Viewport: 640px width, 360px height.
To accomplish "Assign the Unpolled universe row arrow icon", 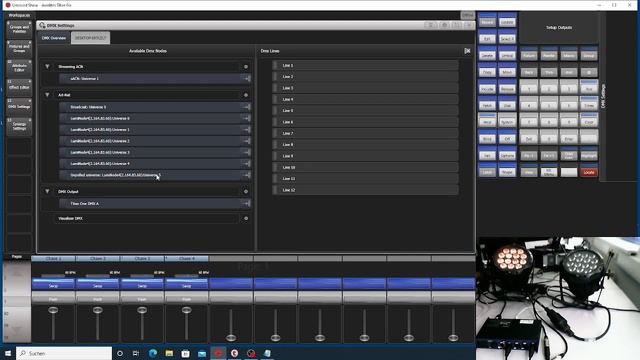I will pyautogui.click(x=246, y=175).
